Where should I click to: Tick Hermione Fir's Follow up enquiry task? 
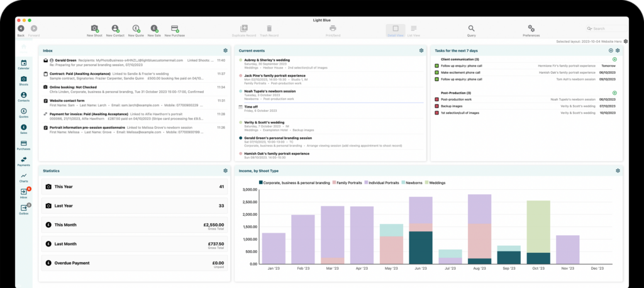[x=437, y=66]
